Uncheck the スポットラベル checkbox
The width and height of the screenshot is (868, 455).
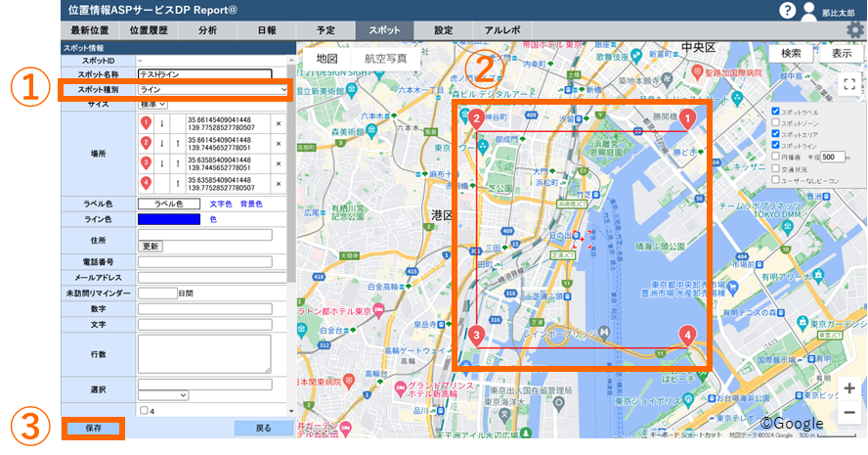pos(775,112)
